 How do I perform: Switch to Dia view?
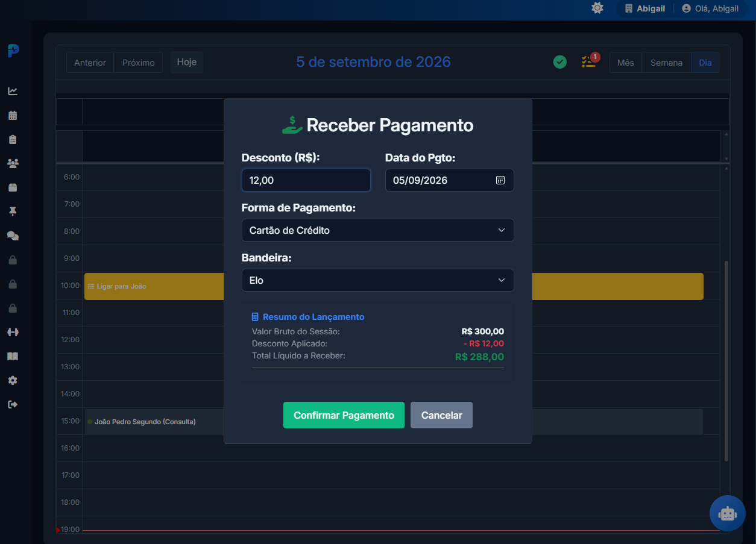coord(705,63)
